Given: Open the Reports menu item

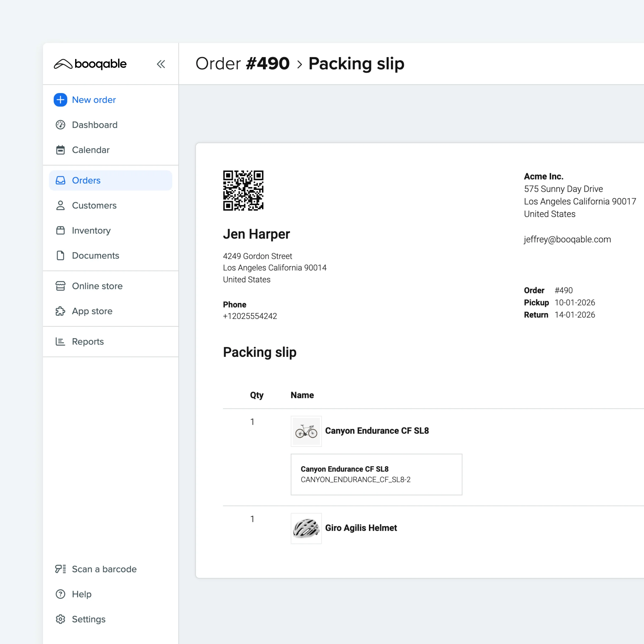Looking at the screenshot, I should pyautogui.click(x=87, y=341).
